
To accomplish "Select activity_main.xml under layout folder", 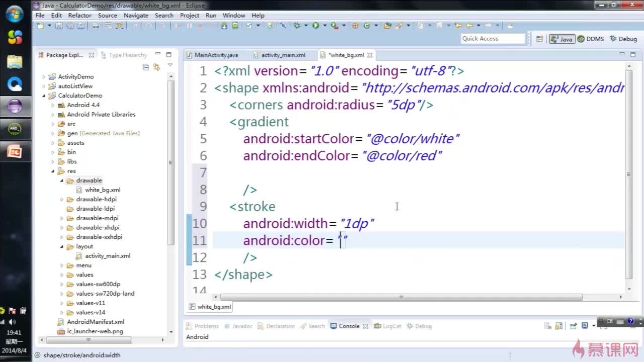I will pos(108,256).
